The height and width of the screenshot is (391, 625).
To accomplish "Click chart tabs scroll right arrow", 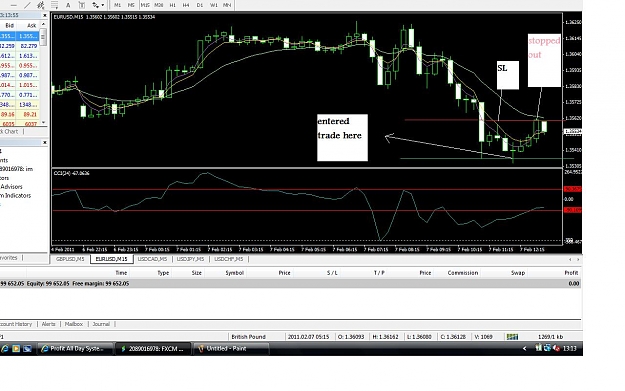I will [x=578, y=259].
